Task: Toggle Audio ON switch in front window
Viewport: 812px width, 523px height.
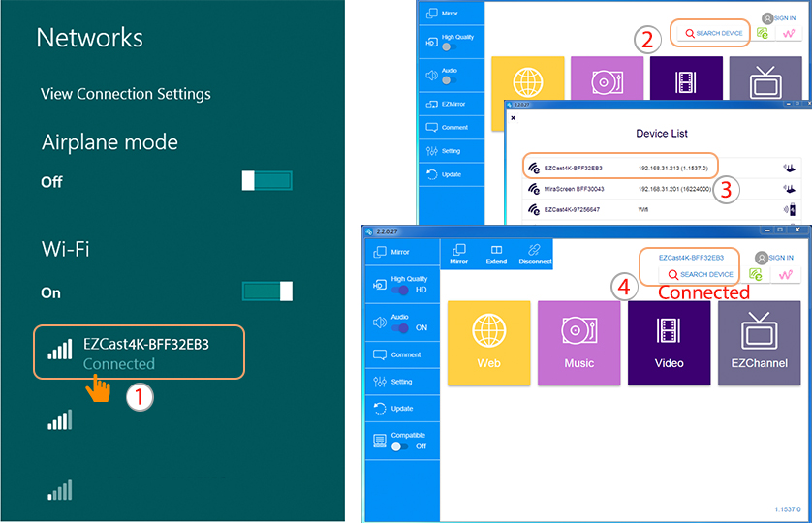Action: 399,327
